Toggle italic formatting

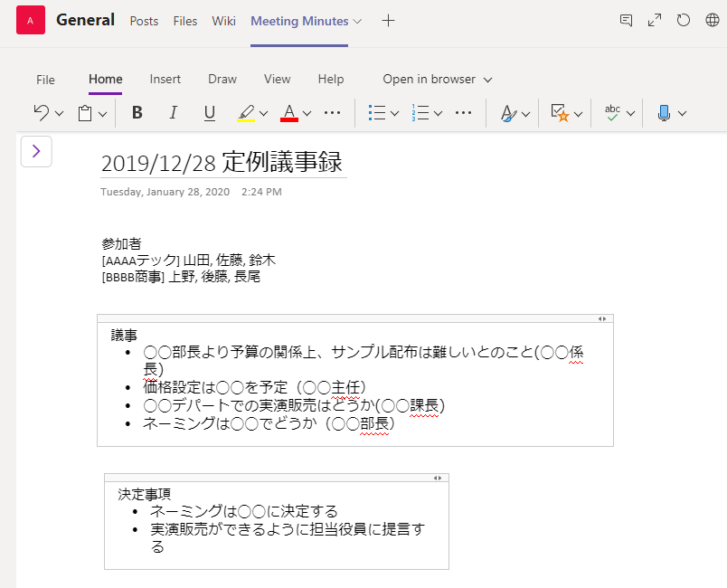173,113
